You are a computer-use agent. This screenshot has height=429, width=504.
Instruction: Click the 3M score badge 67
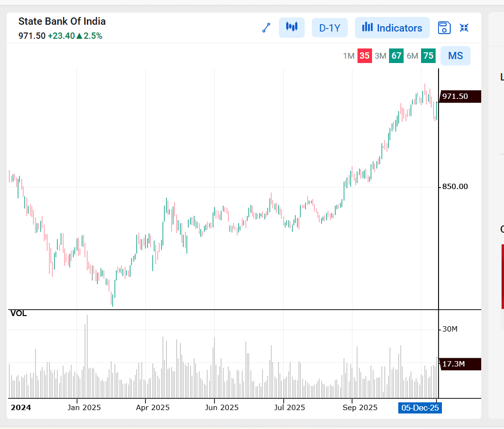click(396, 56)
